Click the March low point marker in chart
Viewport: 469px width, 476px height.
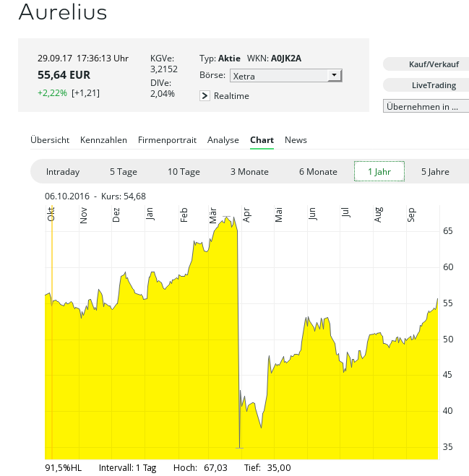tap(239, 448)
